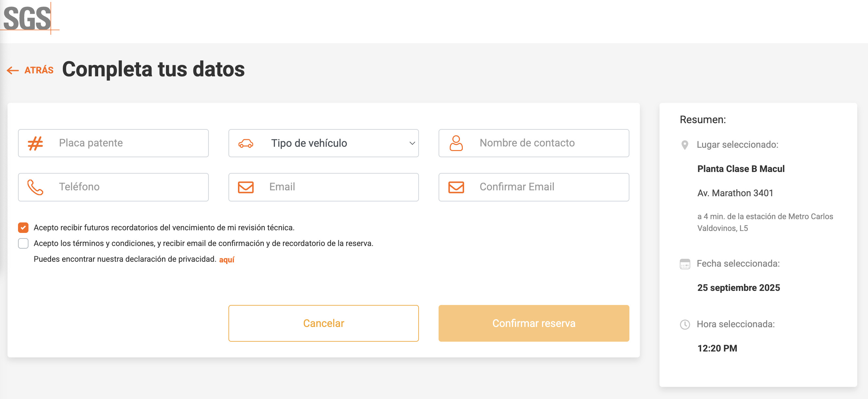The image size is (868, 399).
Task: Click the phone icon in Teléfono field
Action: (x=35, y=187)
